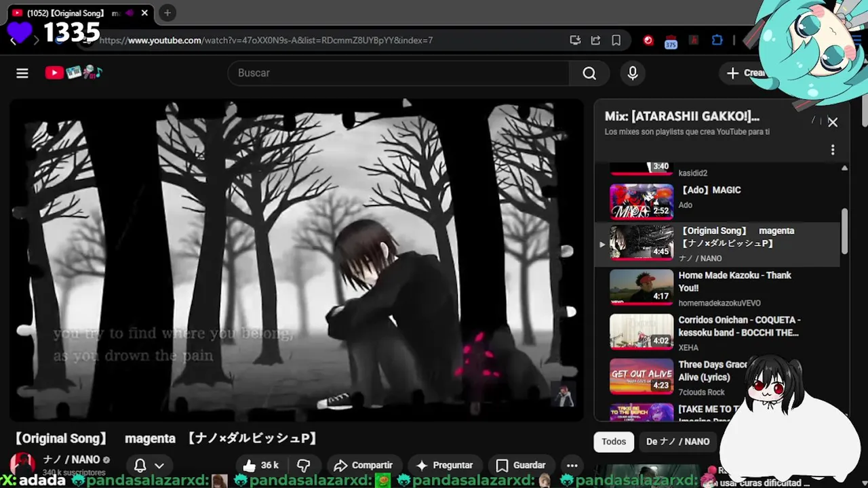Screen dimensions: 868x488
Task: Click the Mix: [ATARASHII GAKKO!] playlist title
Action: [x=682, y=117]
